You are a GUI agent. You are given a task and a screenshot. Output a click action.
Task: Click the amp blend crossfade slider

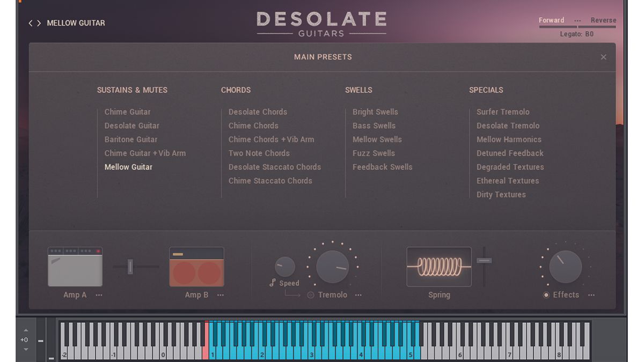tap(130, 267)
